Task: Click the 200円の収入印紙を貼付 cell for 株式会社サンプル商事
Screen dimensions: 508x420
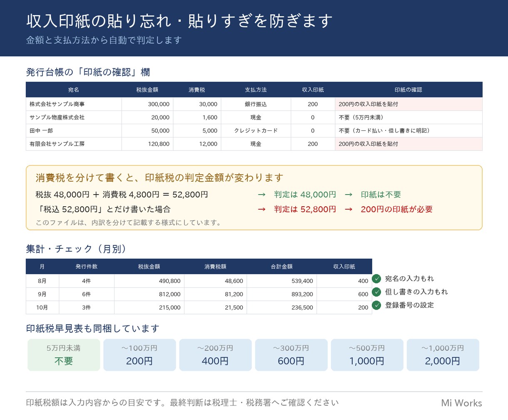Action: (x=408, y=104)
